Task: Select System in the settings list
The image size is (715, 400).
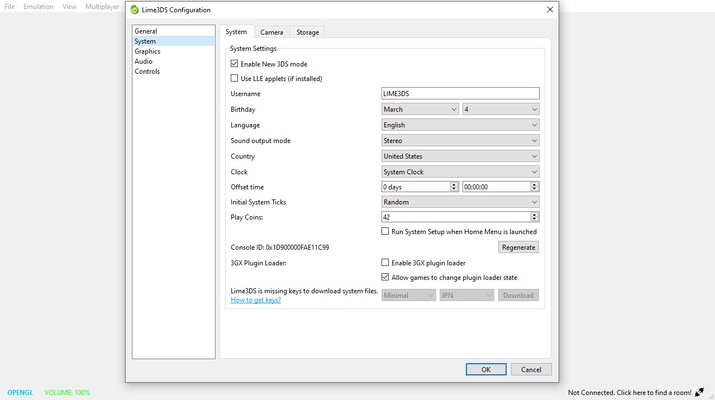Action: [x=173, y=41]
